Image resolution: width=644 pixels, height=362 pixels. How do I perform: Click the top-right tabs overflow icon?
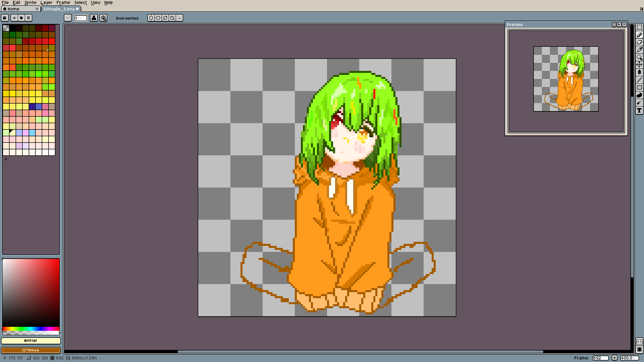[x=641, y=9]
